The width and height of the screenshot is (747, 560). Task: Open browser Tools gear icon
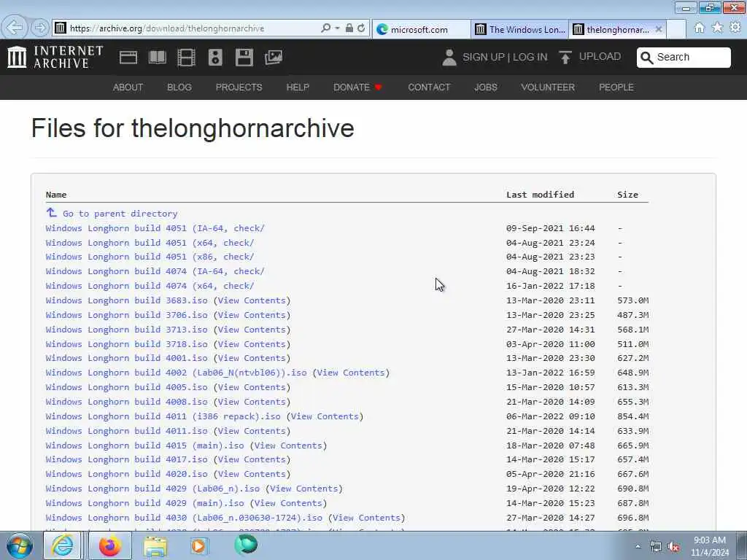point(735,28)
